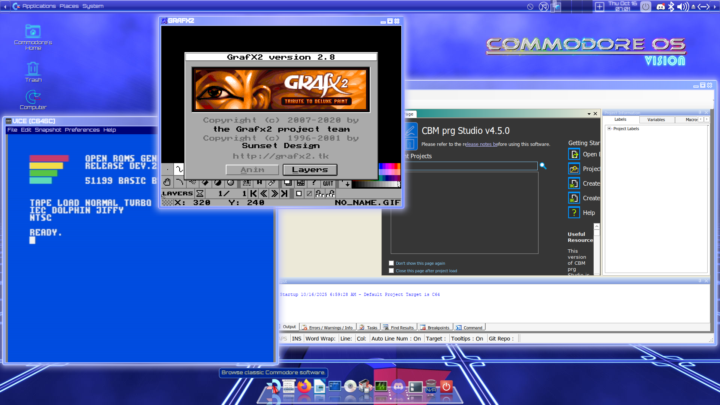Click the hourglass icon beside LAYERS in GrafX2

click(x=200, y=194)
